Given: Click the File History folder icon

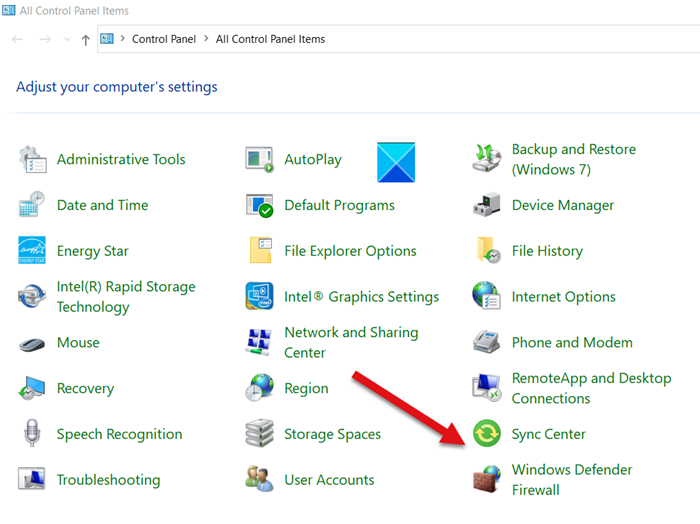Looking at the screenshot, I should (x=489, y=250).
